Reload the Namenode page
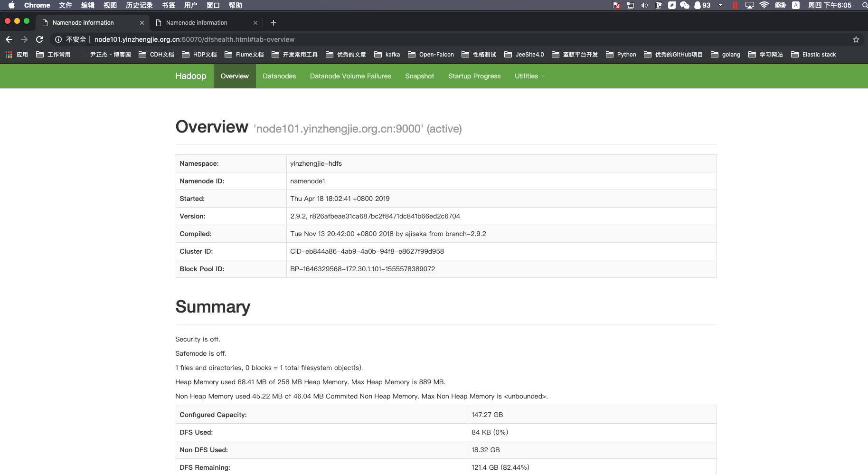The height and width of the screenshot is (475, 868). [x=39, y=39]
